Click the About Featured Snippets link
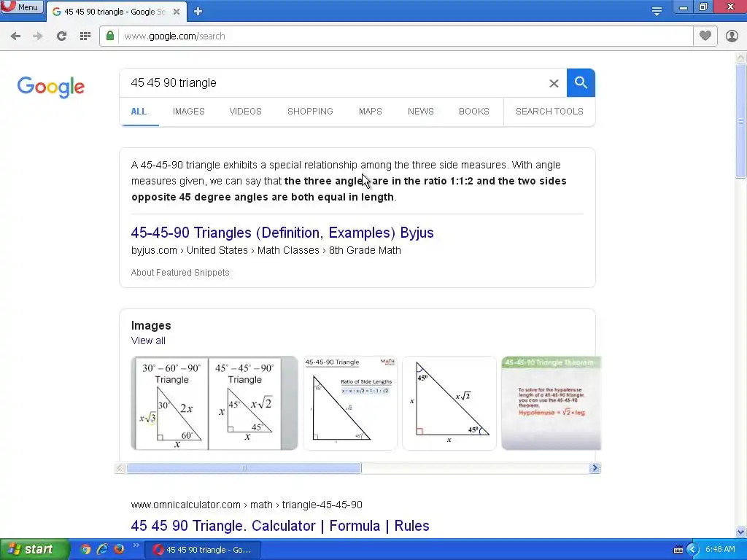The image size is (747, 560). click(x=180, y=273)
